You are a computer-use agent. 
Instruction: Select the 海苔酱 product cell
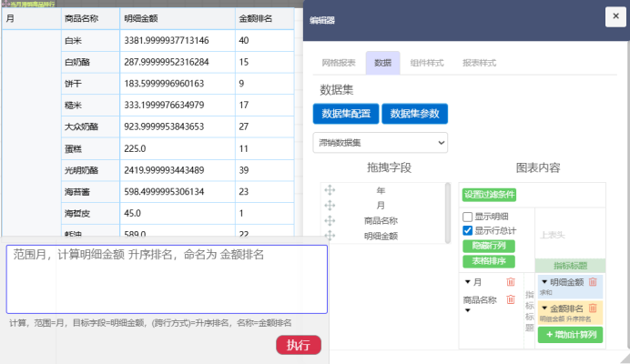(90, 192)
